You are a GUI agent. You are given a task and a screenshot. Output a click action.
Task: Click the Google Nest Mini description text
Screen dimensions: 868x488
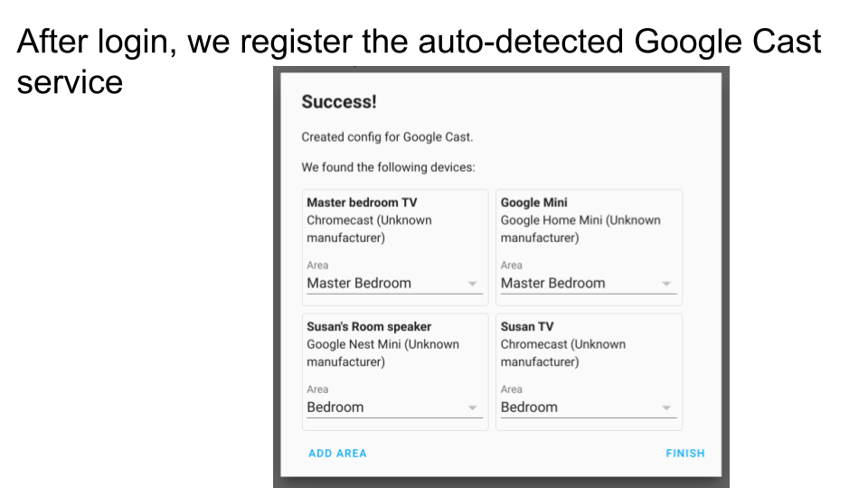click(x=382, y=352)
